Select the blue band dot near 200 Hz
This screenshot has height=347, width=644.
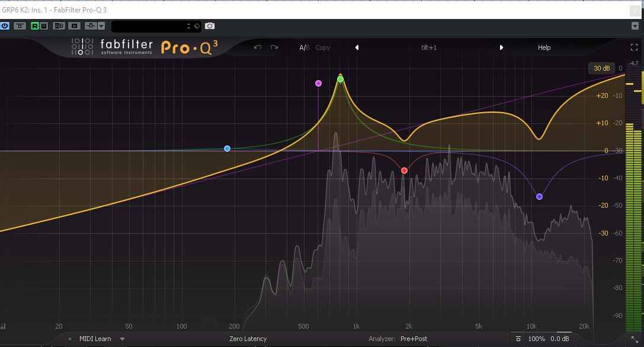point(227,148)
